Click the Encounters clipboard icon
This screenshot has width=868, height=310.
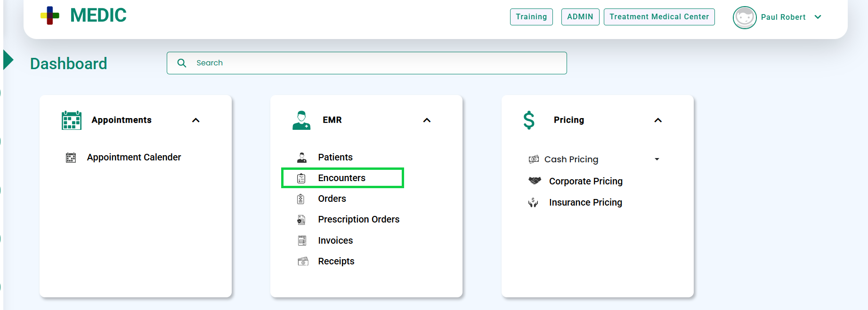point(301,178)
